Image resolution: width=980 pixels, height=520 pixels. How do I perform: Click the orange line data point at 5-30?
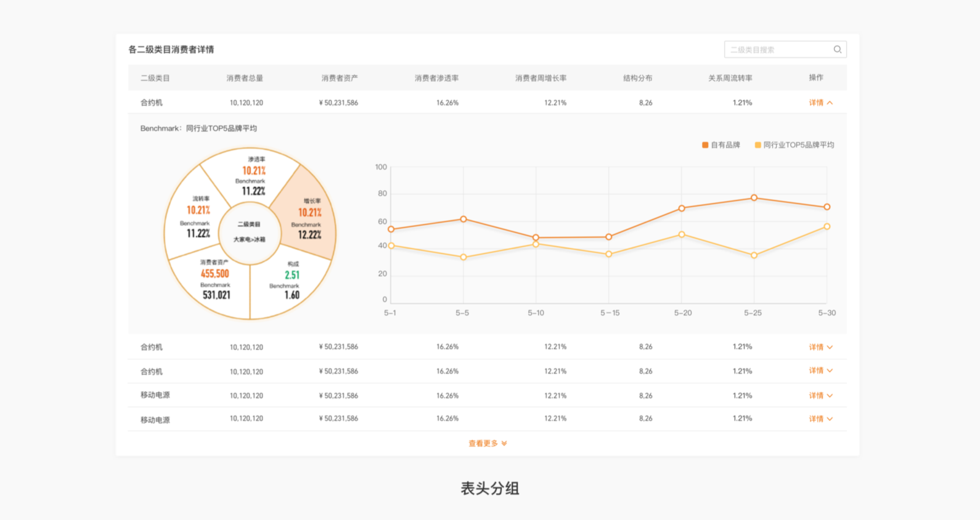click(827, 207)
